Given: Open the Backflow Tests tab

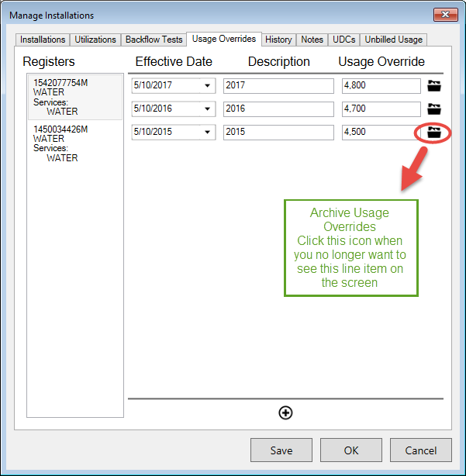Looking at the screenshot, I should pos(154,40).
